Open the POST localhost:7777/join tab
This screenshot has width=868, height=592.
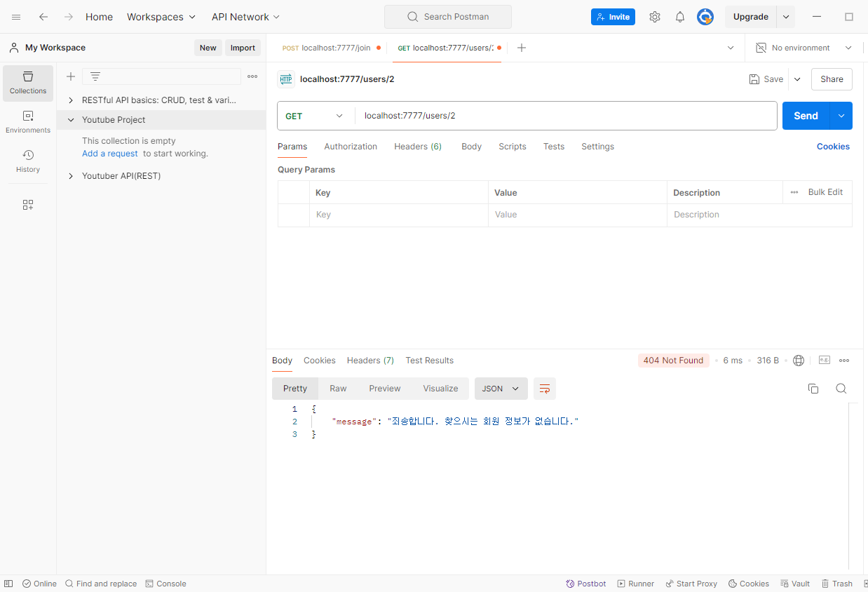[x=330, y=48]
